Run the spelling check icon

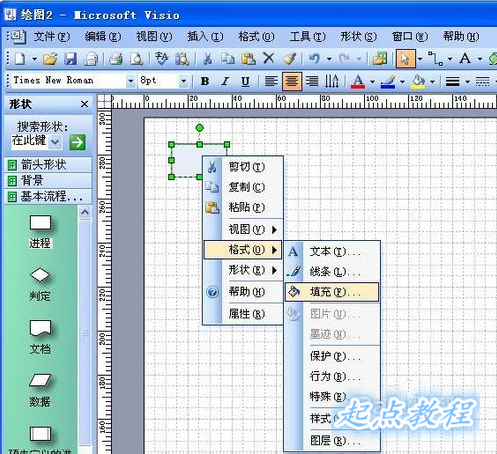(x=162, y=59)
